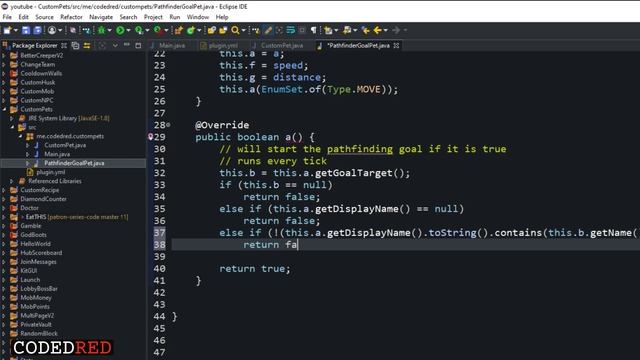This screenshot has width=640, height=360.
Task: Toggle Link with Editor in Package Explorer
Action: [87, 45]
